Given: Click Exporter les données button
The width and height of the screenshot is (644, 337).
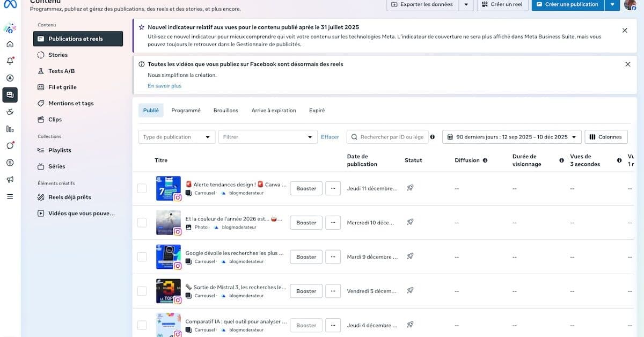Looking at the screenshot, I should coord(423,5).
